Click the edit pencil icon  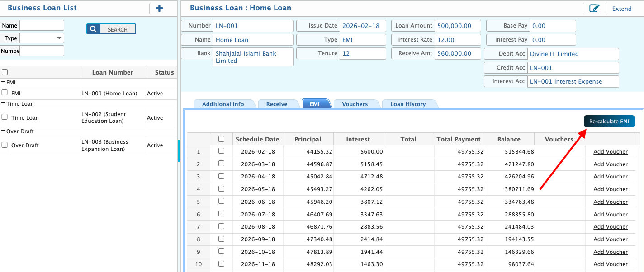pyautogui.click(x=594, y=8)
